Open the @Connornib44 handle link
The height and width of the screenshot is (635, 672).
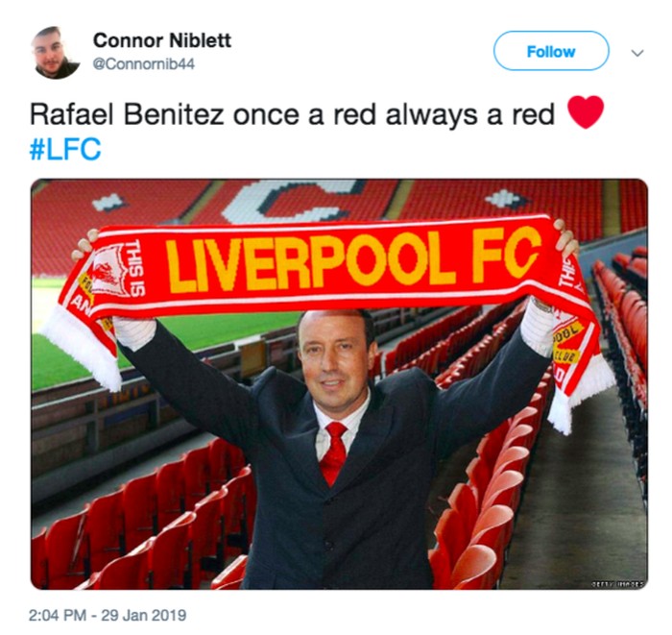pyautogui.click(x=144, y=64)
